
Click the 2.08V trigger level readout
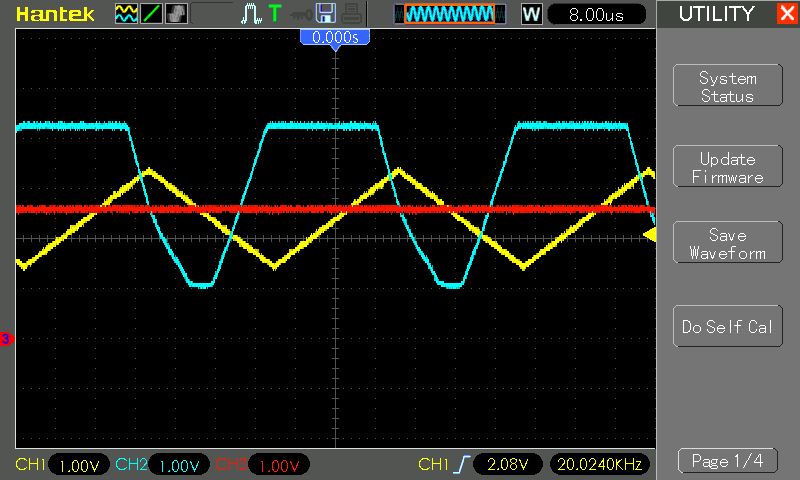(x=508, y=464)
